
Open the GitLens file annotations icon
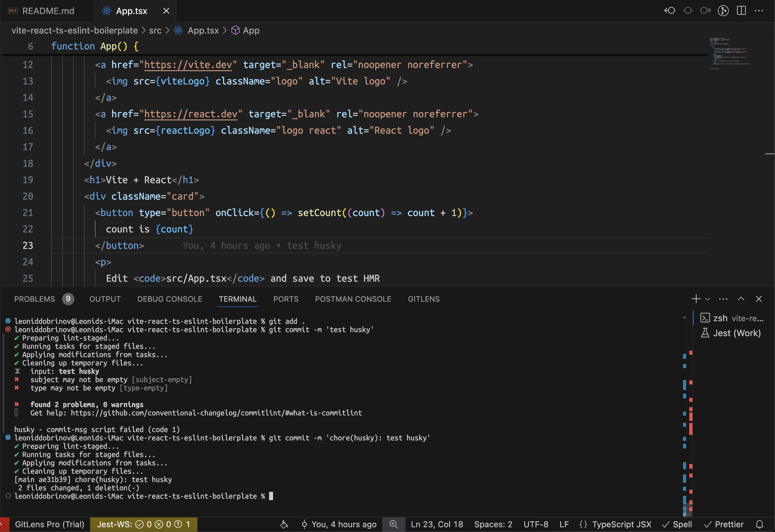(723, 11)
